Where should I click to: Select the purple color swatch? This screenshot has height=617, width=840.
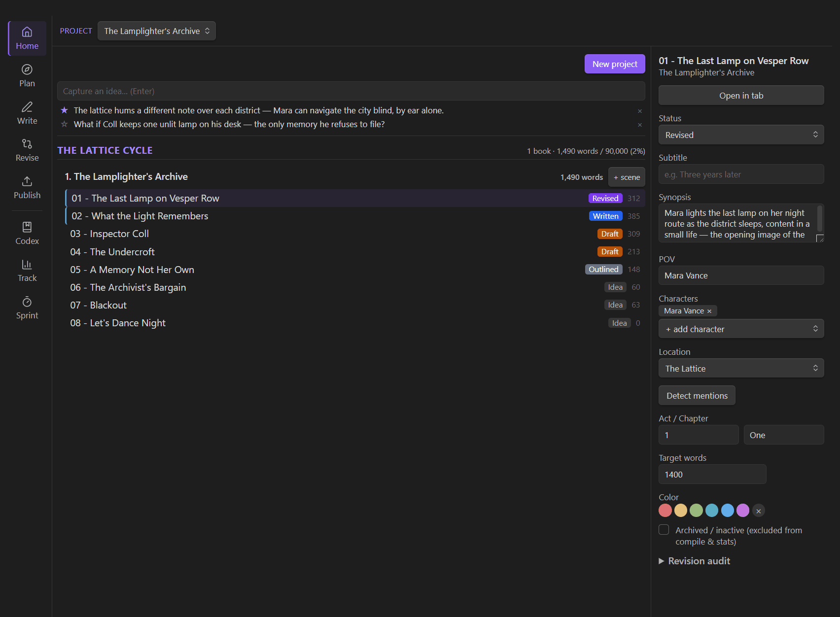pyautogui.click(x=743, y=511)
